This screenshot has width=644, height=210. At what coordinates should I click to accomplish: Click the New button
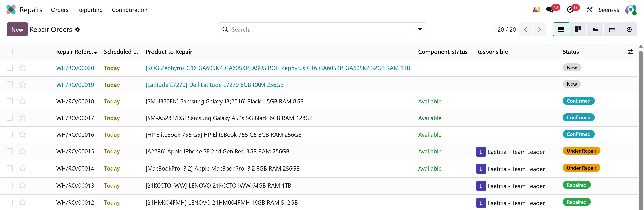[17, 29]
